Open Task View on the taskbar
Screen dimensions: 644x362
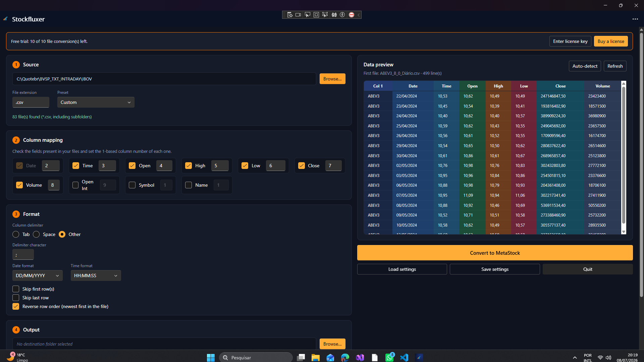pyautogui.click(x=301, y=358)
